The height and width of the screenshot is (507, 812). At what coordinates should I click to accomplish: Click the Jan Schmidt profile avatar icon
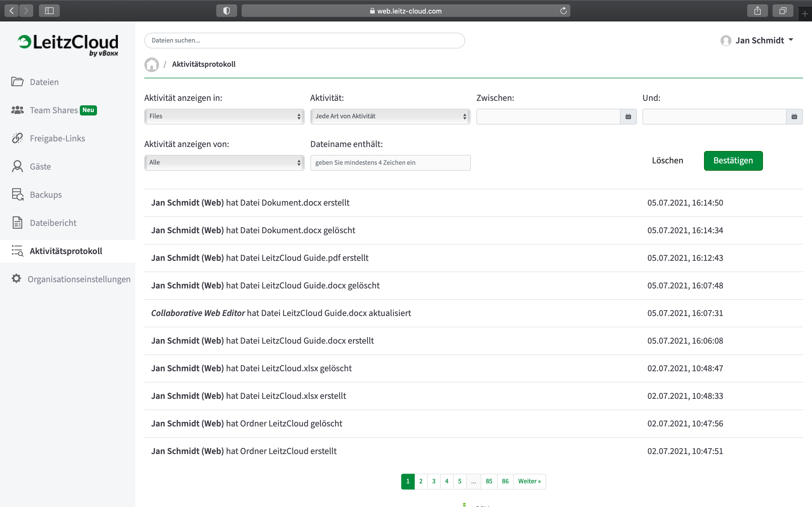coord(725,41)
